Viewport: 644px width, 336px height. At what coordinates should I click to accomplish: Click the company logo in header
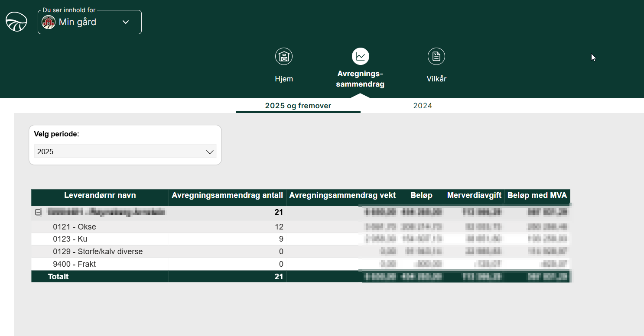point(16,22)
